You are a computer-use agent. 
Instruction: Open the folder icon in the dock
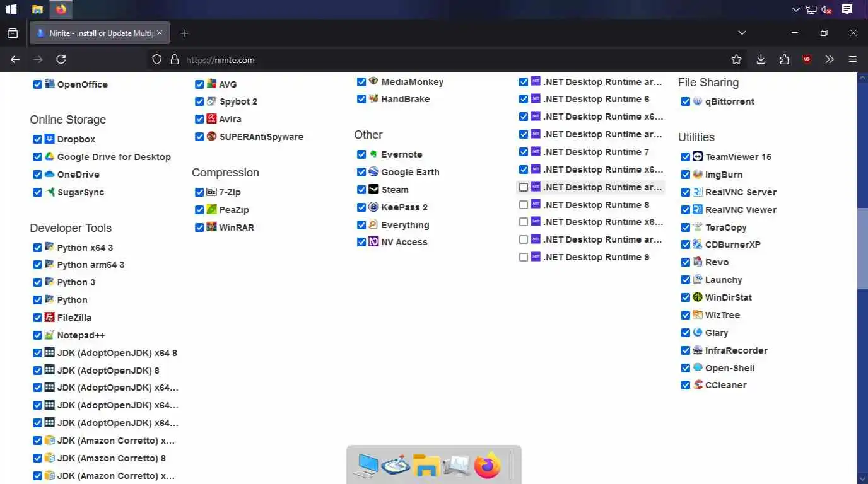click(426, 466)
